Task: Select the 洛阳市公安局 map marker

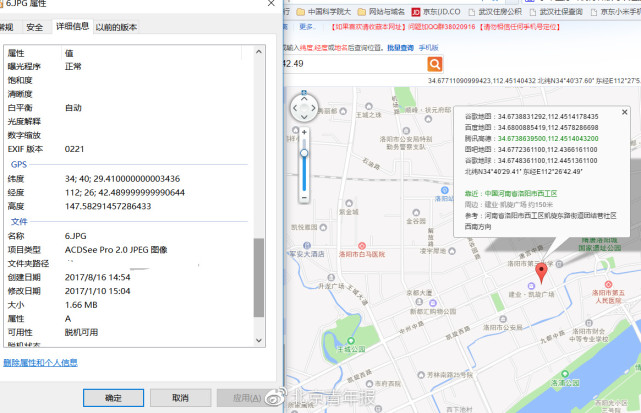Action: (503, 319)
